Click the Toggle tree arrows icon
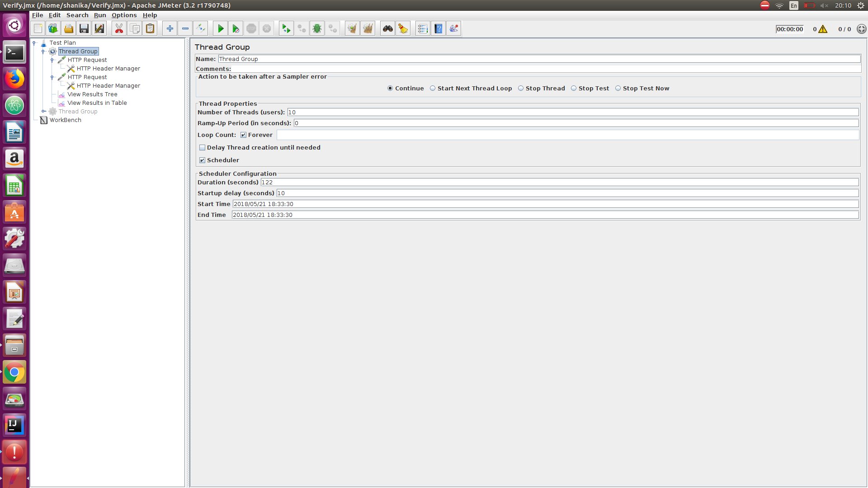The height and width of the screenshot is (488, 868). tap(200, 29)
